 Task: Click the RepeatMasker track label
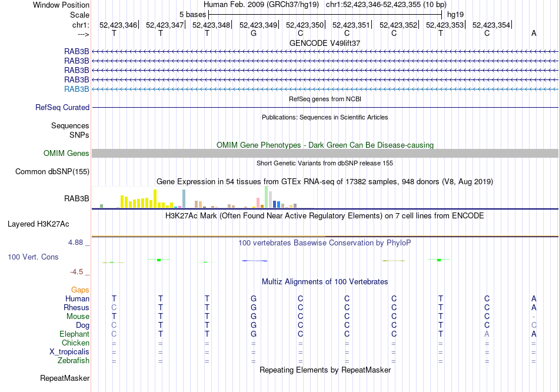(65, 378)
